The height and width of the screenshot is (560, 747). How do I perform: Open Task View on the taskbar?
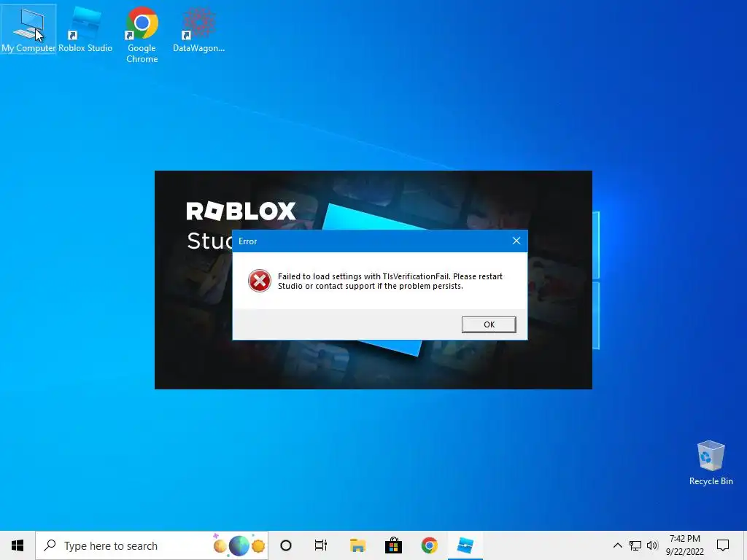[321, 545]
